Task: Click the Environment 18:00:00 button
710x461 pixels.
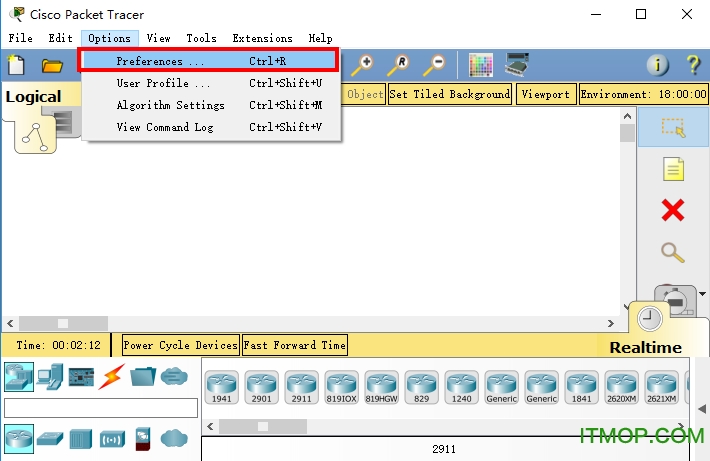Action: 643,94
